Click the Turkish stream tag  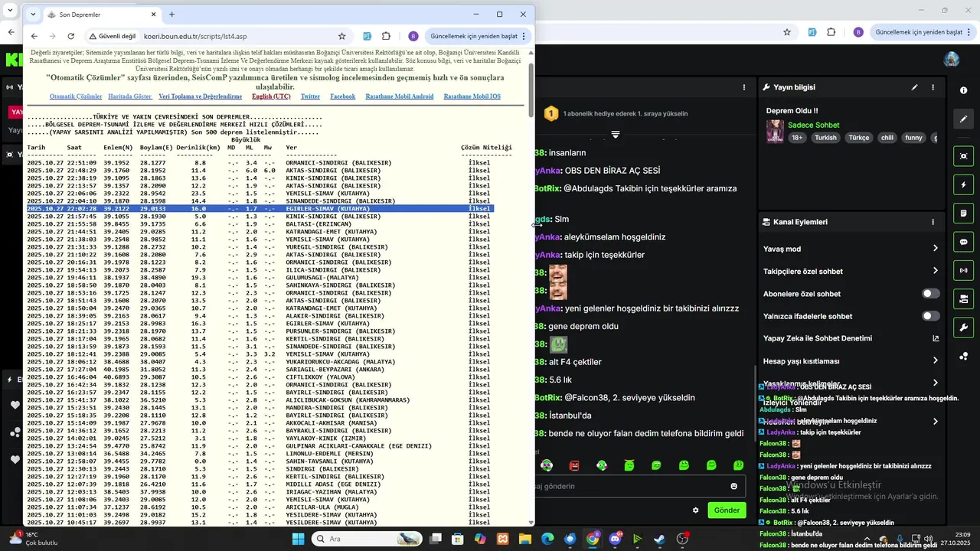pyautogui.click(x=825, y=138)
